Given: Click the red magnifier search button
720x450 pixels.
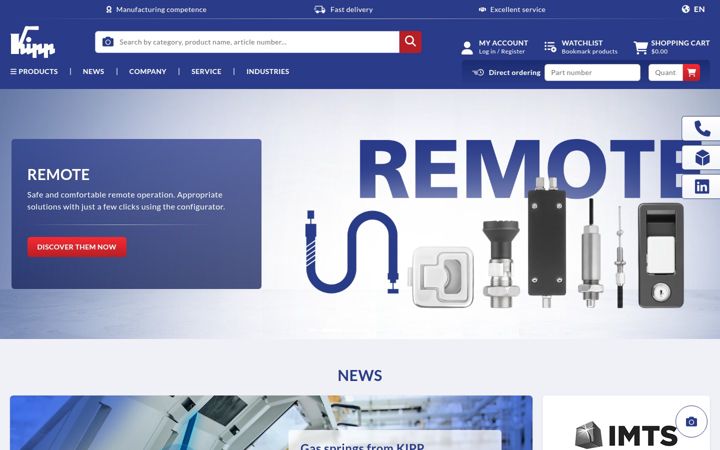Looking at the screenshot, I should click(x=410, y=42).
